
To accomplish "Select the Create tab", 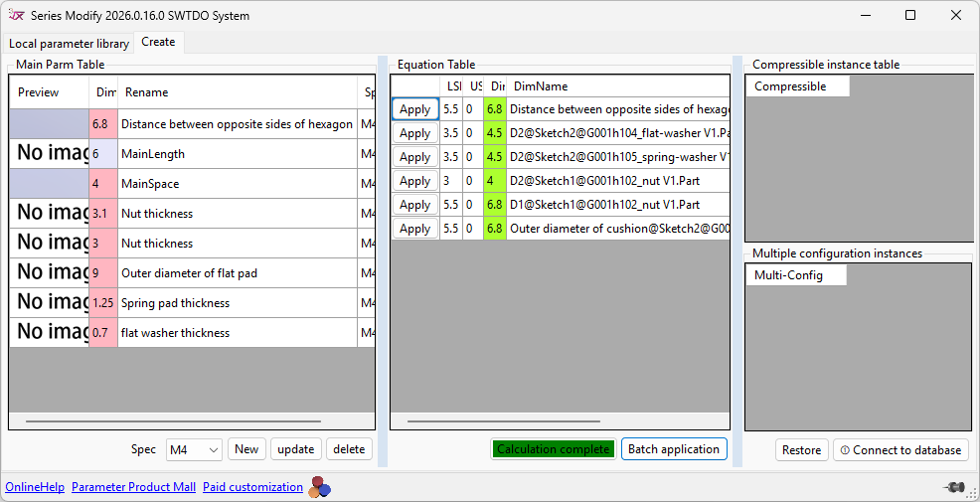I will 158,42.
